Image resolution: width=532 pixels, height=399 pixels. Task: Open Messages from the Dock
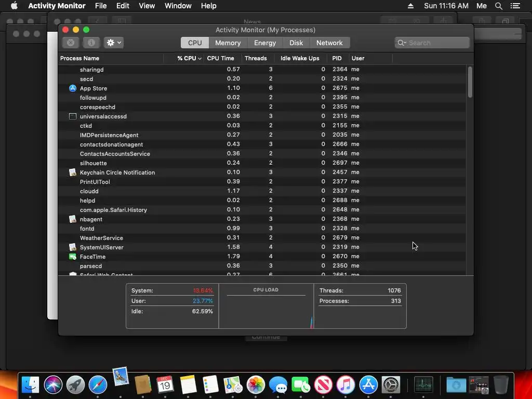click(278, 385)
